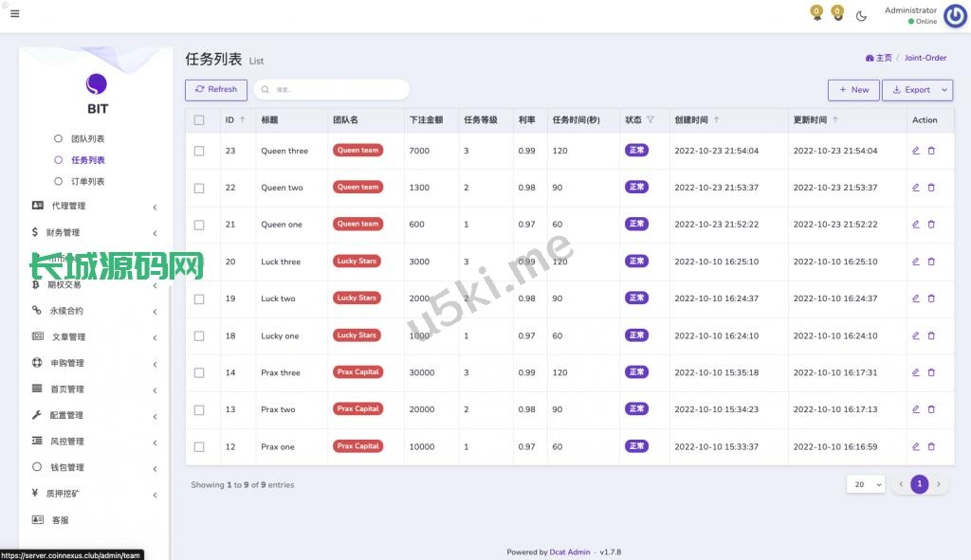Sort by ID column arrow
This screenshot has width=971, height=560.
coord(243,120)
